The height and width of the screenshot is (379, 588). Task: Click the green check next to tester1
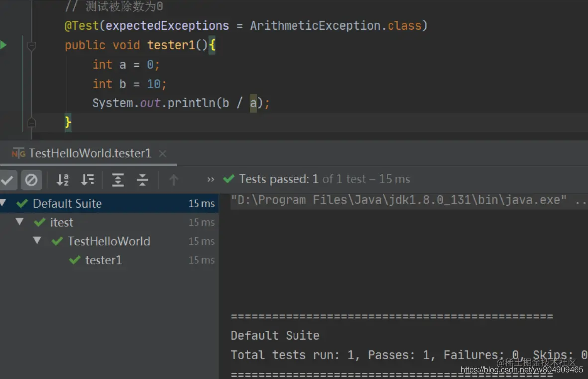75,260
